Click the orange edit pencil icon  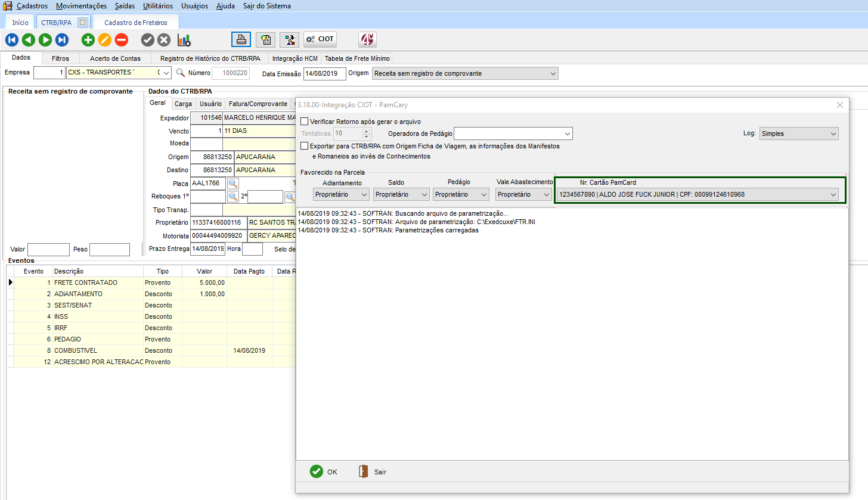point(105,40)
